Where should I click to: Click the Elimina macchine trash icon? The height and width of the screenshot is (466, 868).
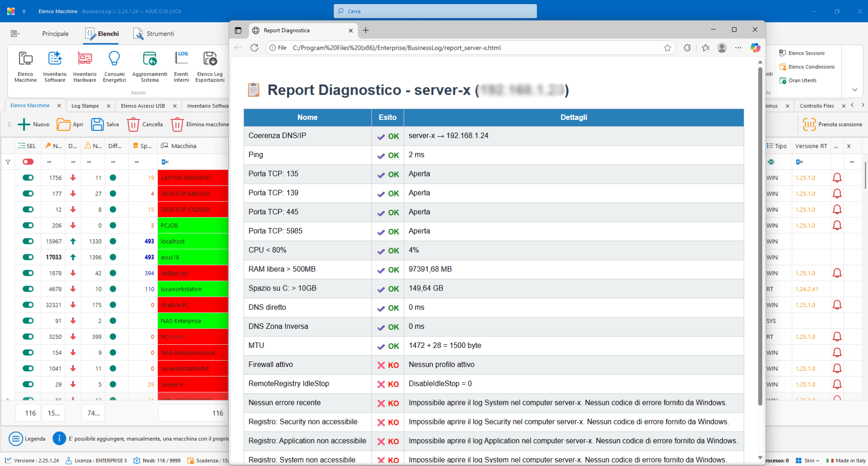point(177,124)
